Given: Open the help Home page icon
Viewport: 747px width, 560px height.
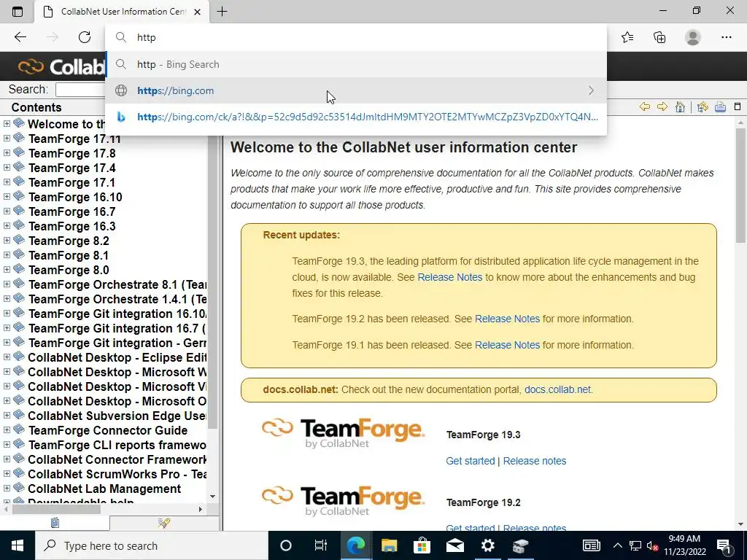Looking at the screenshot, I should click(681, 106).
